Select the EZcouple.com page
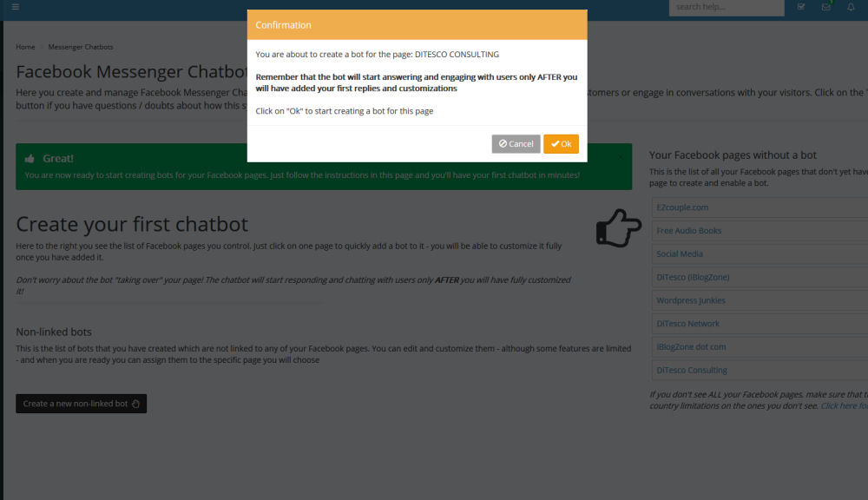Screen dimensions: 868x500 click(760, 207)
